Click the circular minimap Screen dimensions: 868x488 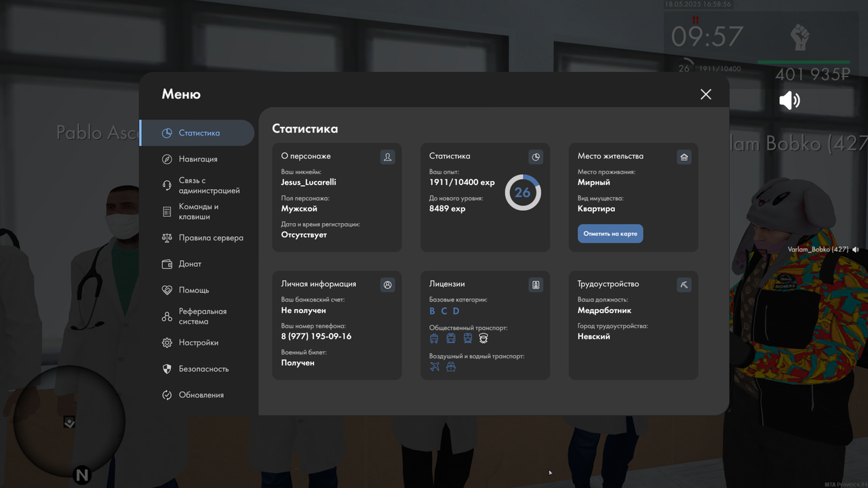(x=69, y=422)
